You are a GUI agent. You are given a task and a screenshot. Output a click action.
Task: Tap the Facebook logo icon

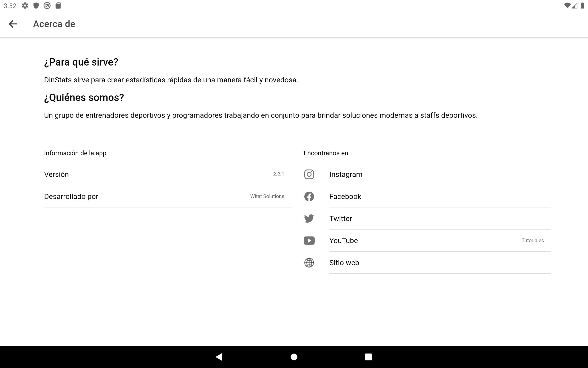(309, 196)
